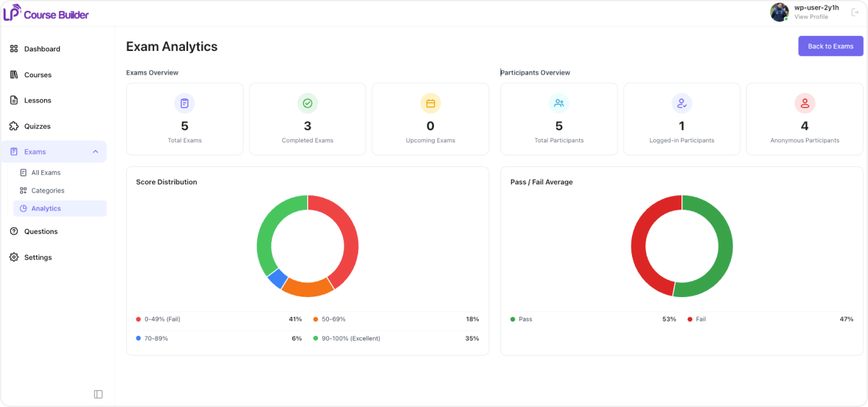Click the Questions help-circle icon
Image resolution: width=868 pixels, height=407 pixels.
coord(14,231)
